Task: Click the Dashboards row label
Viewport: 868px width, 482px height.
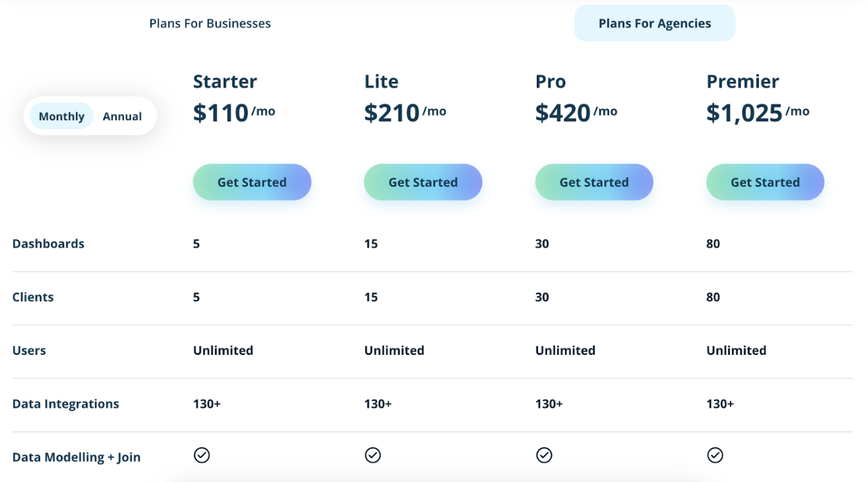Action: 48,243
